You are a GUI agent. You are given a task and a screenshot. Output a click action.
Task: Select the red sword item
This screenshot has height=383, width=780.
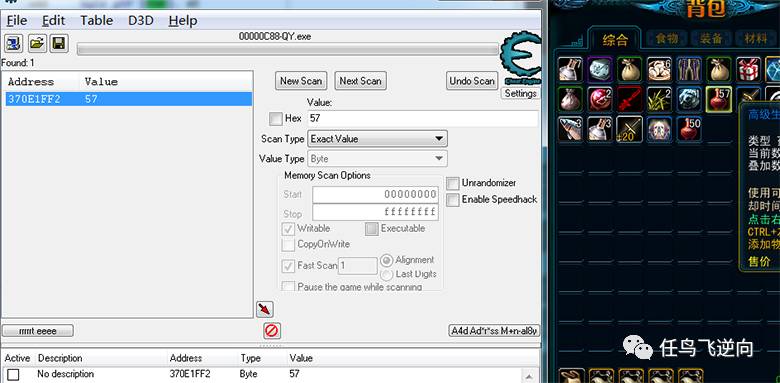(630, 99)
